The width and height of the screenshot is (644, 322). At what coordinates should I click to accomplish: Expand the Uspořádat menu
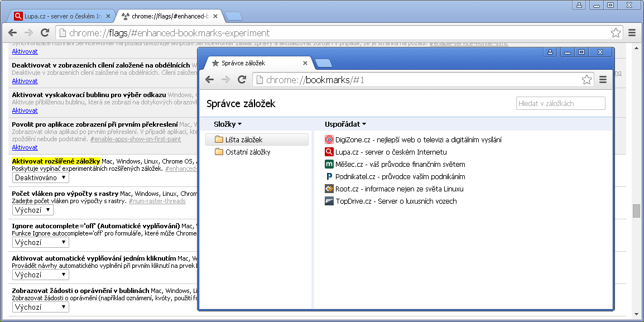pos(345,124)
